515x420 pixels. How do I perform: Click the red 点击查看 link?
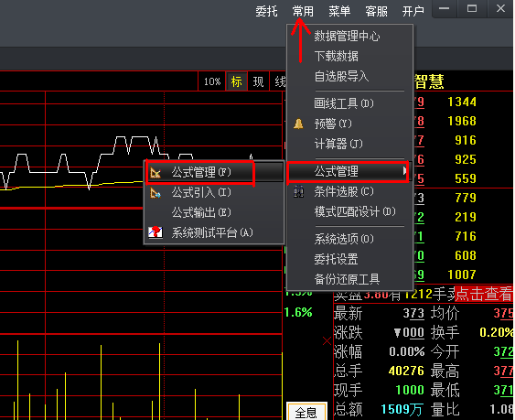(x=484, y=294)
